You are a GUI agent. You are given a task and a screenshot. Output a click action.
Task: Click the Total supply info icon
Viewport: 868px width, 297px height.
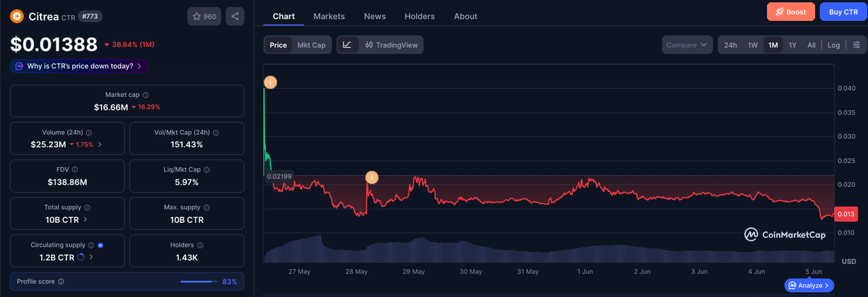87,207
